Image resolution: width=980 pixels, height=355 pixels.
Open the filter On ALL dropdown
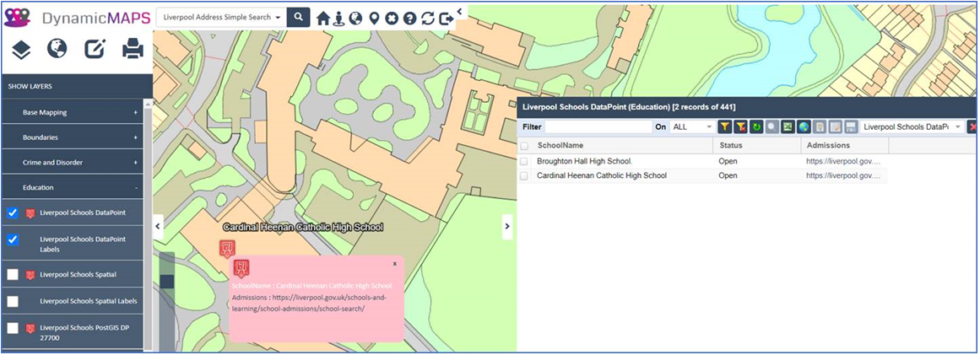692,126
